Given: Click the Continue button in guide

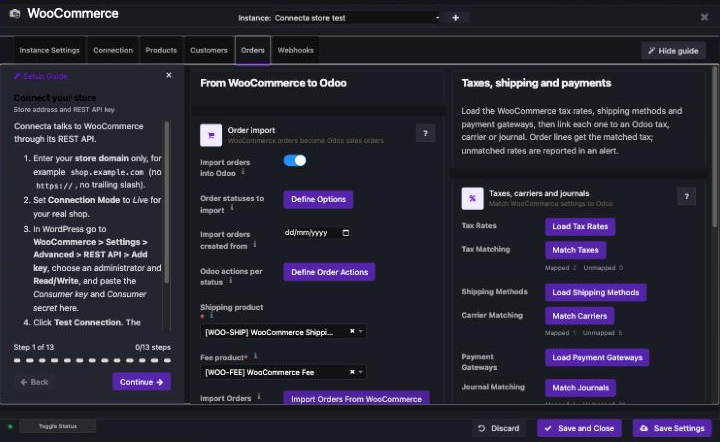Looking at the screenshot, I should (141, 382).
